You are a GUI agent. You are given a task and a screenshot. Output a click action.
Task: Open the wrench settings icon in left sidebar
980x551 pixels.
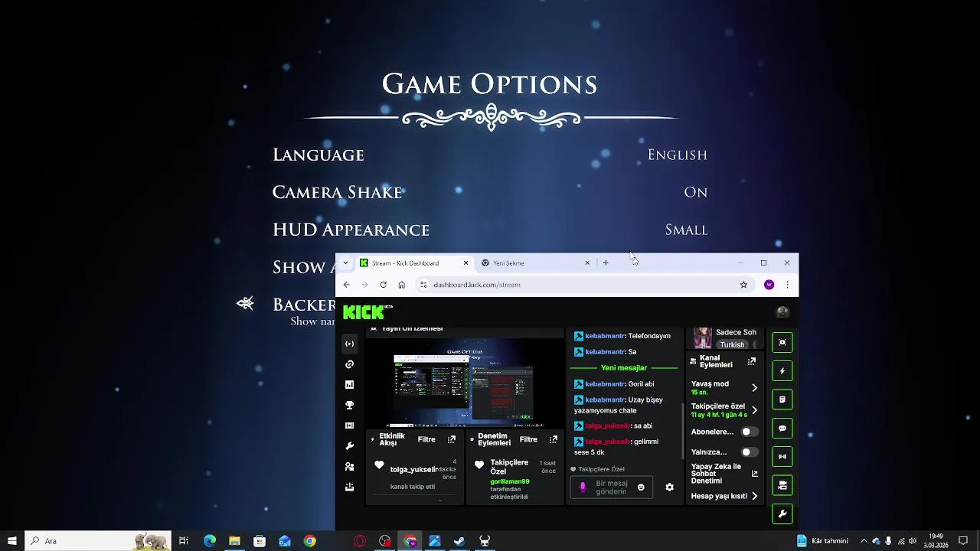click(349, 446)
